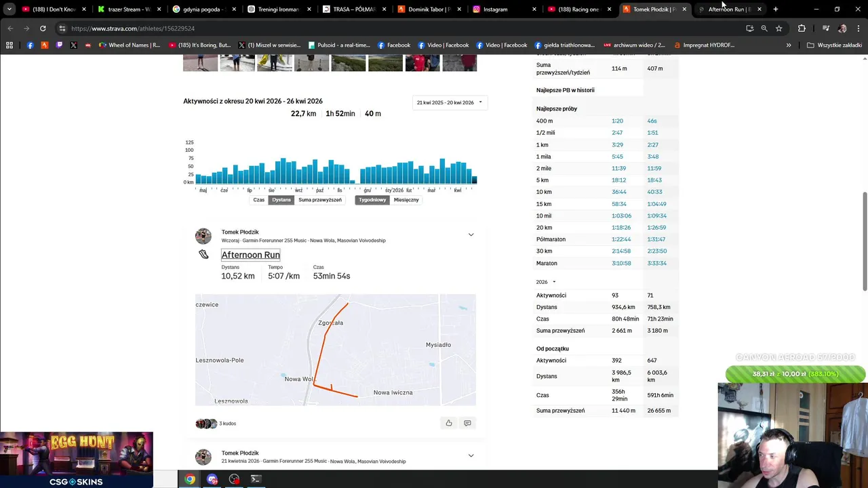Open Discord from the taskbar

[x=212, y=479]
